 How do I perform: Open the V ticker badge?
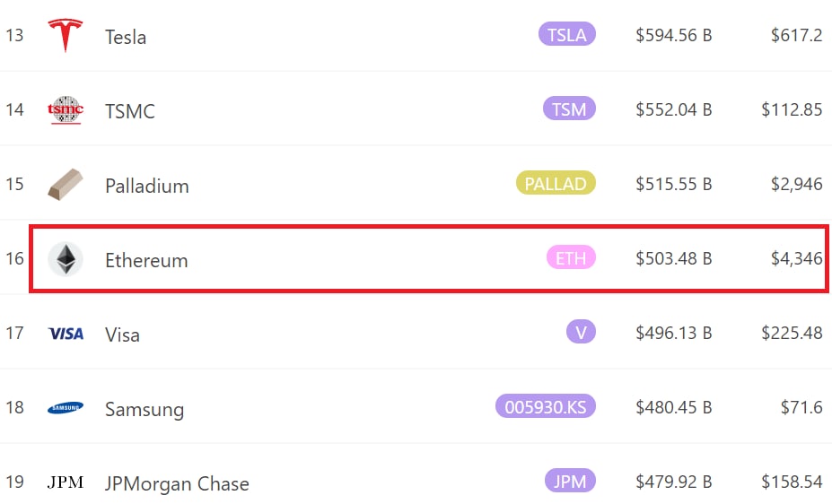tap(581, 333)
